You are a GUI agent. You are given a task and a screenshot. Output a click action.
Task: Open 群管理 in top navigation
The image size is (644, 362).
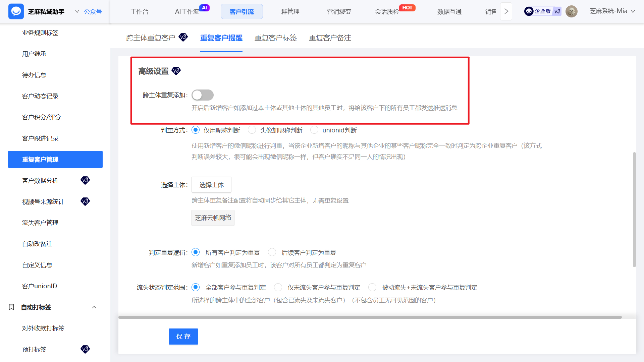290,12
